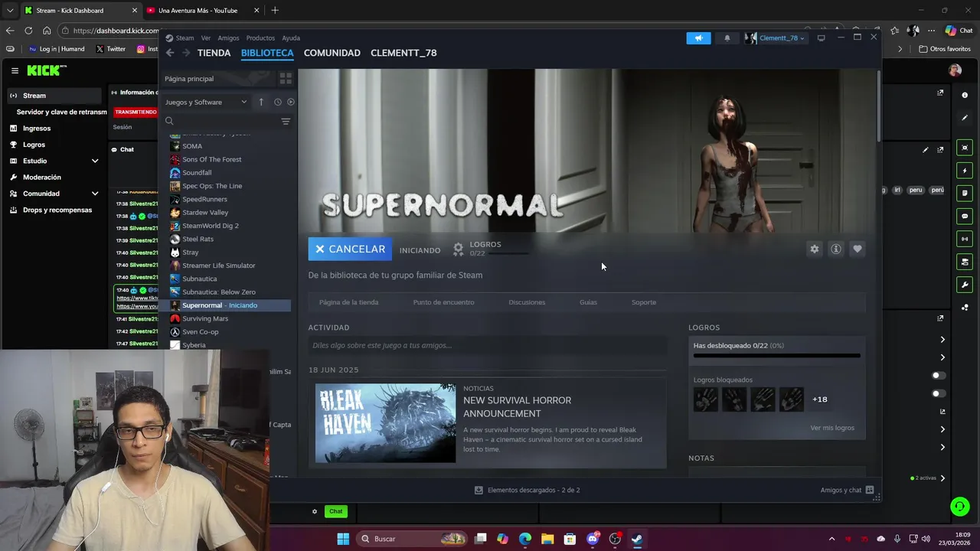
Task: Go back in Steam navigation
Action: pos(170,53)
